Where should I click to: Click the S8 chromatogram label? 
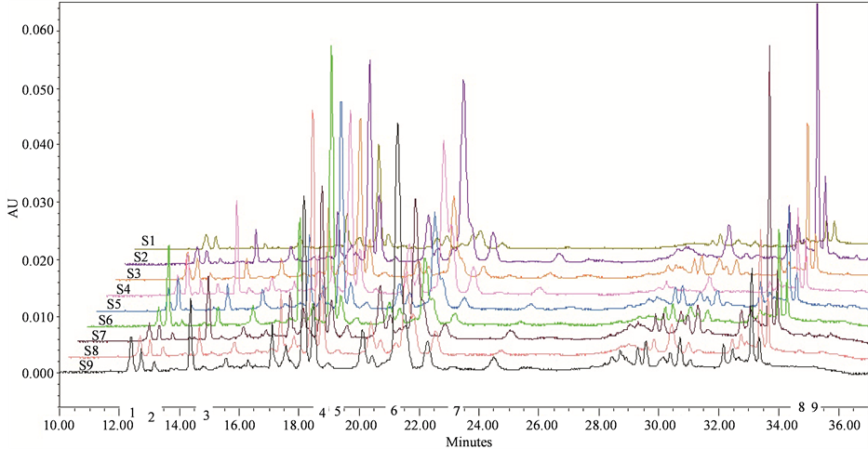91,350
